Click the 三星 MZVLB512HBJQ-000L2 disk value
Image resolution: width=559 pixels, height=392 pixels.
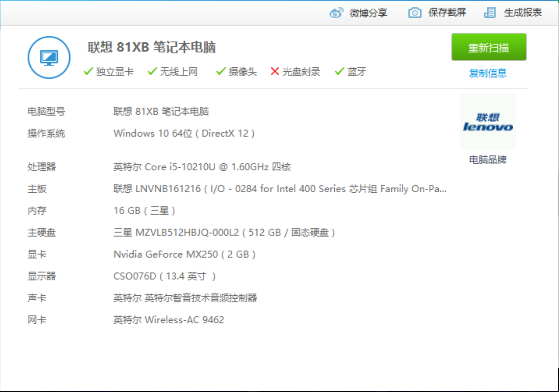(x=225, y=232)
